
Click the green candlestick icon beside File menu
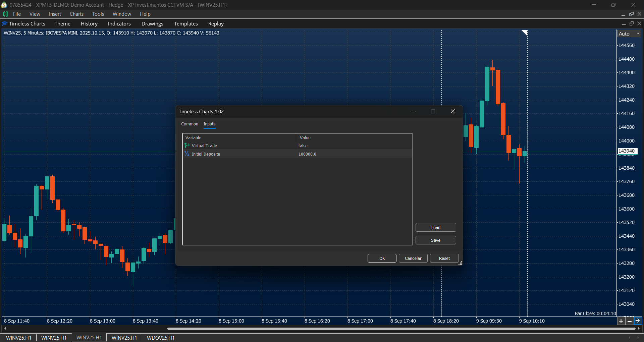[x=5, y=14]
